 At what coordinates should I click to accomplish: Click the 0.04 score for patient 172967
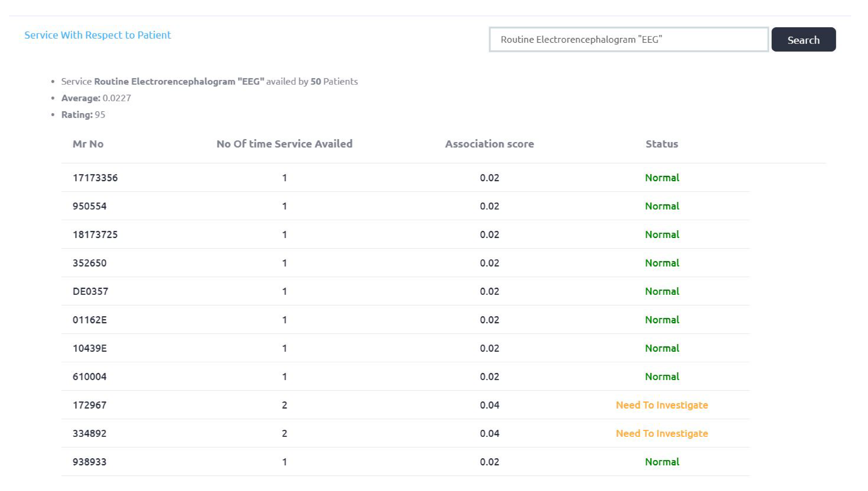point(489,405)
